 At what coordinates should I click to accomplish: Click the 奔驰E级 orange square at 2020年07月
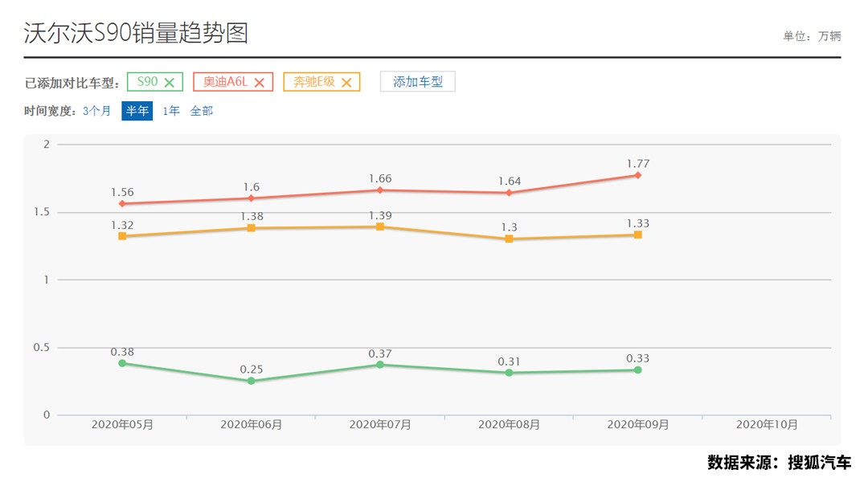pyautogui.click(x=380, y=227)
